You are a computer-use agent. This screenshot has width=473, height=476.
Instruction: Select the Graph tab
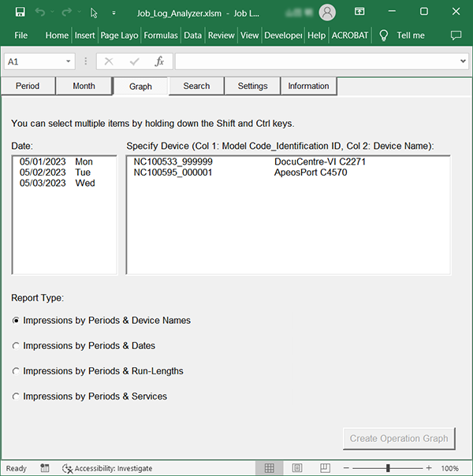click(x=140, y=87)
